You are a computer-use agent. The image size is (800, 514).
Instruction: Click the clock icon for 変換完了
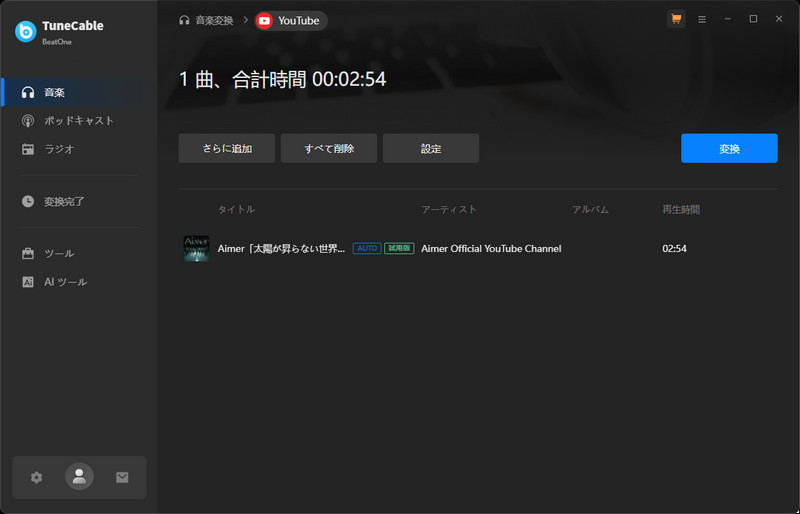click(x=28, y=201)
